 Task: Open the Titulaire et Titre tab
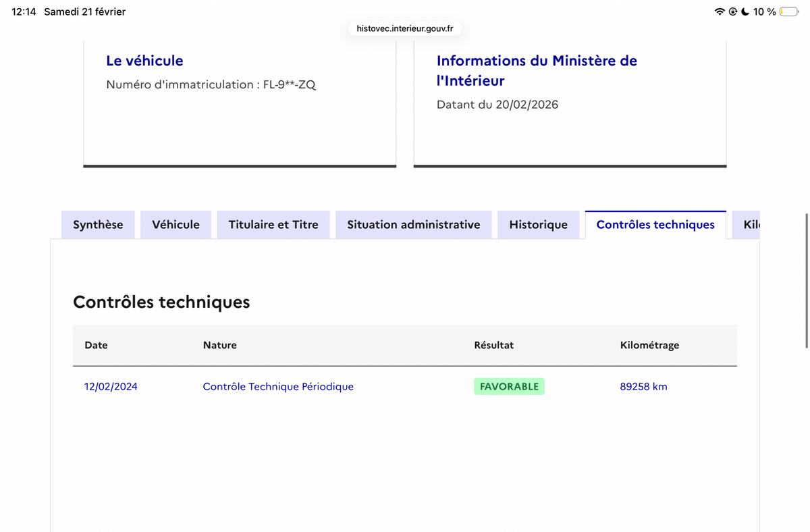point(273,225)
